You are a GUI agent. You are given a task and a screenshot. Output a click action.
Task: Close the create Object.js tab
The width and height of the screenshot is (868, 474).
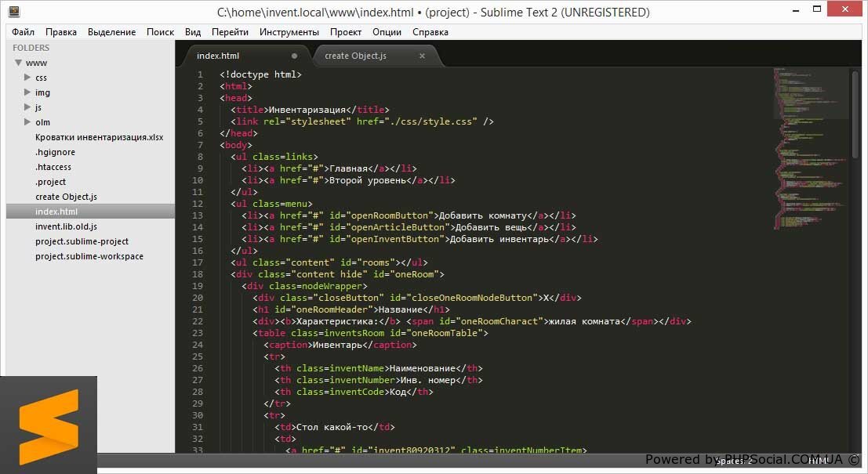422,56
